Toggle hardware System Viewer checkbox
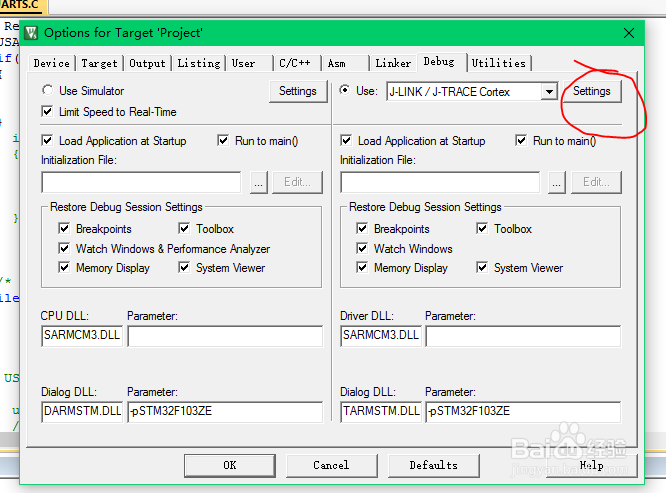 pyautogui.click(x=482, y=268)
